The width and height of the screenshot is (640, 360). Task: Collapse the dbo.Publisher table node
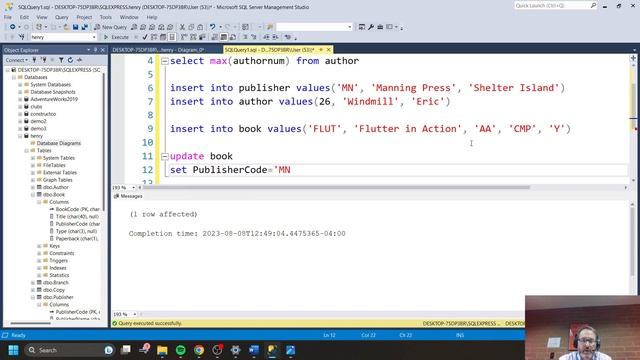[x=33, y=298]
